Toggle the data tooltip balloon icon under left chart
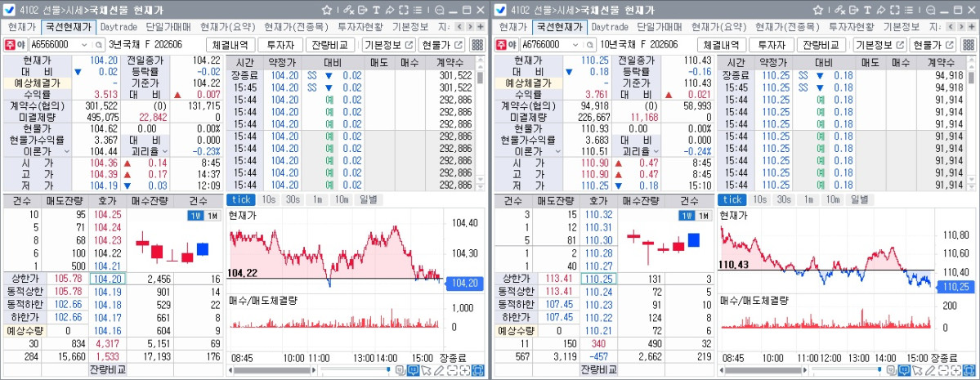This screenshot has height=380, width=980. point(413,370)
